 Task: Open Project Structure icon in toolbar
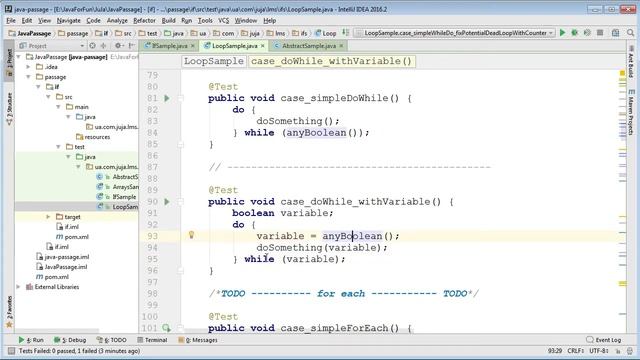click(616, 33)
